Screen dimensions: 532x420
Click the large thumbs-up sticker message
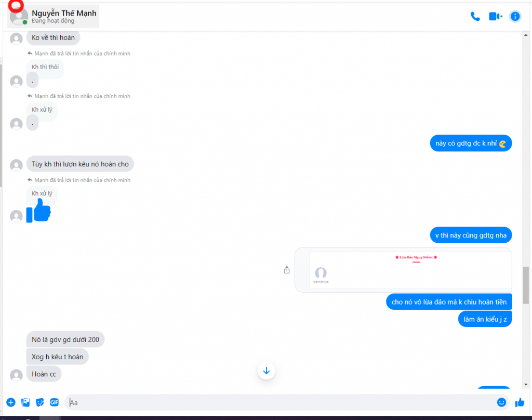tap(38, 211)
